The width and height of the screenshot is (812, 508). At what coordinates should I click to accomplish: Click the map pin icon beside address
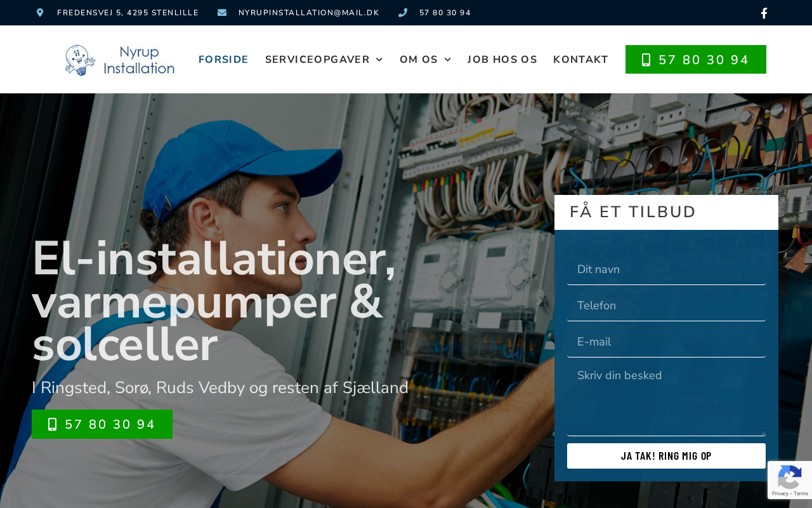coord(40,13)
